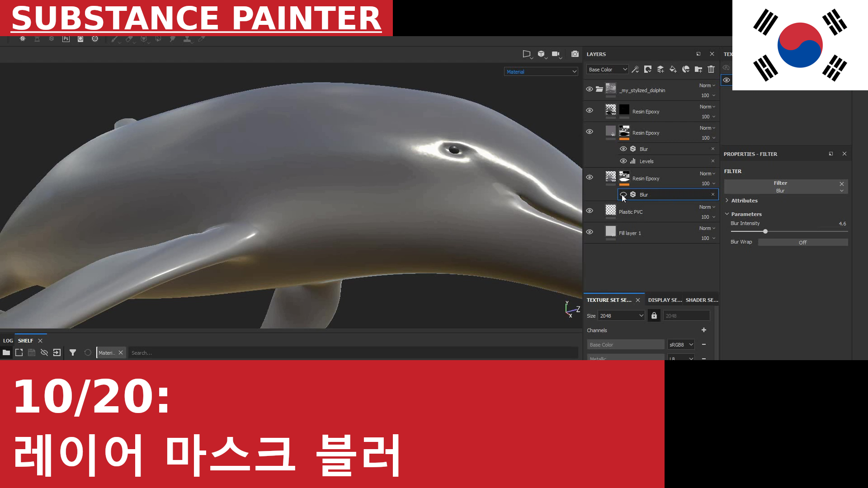Create a new layer folder
This screenshot has height=488, width=868.
(x=698, y=69)
